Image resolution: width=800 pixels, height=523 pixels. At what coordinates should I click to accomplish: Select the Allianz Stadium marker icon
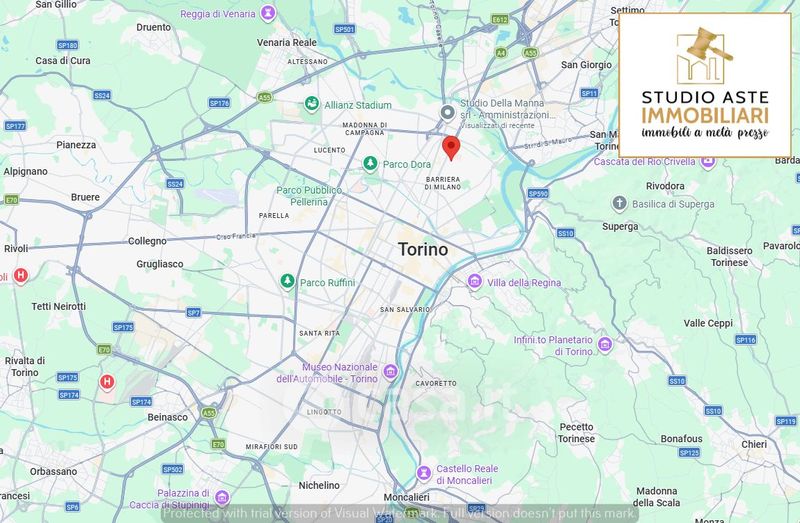tap(312, 104)
